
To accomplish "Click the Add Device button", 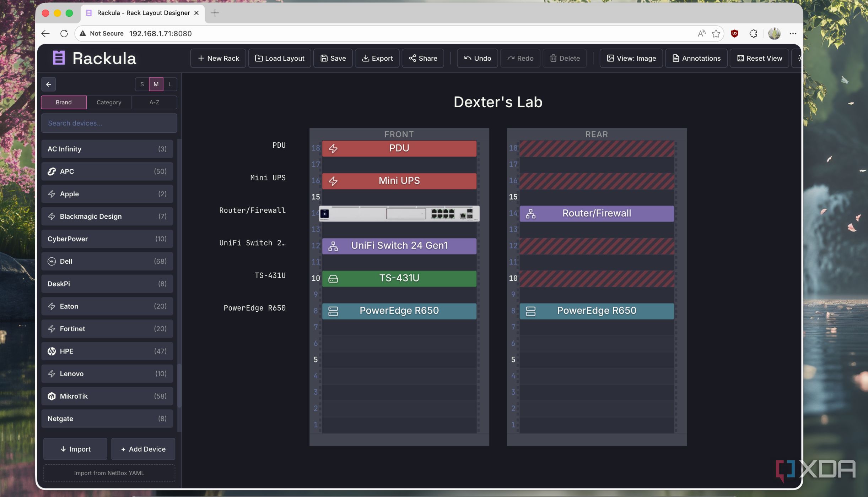I will (x=143, y=449).
